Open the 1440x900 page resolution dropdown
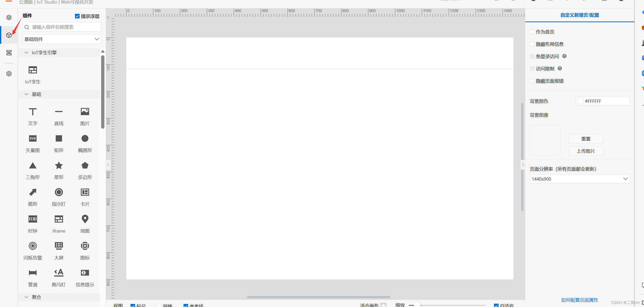The image size is (644, 307). coord(579,179)
